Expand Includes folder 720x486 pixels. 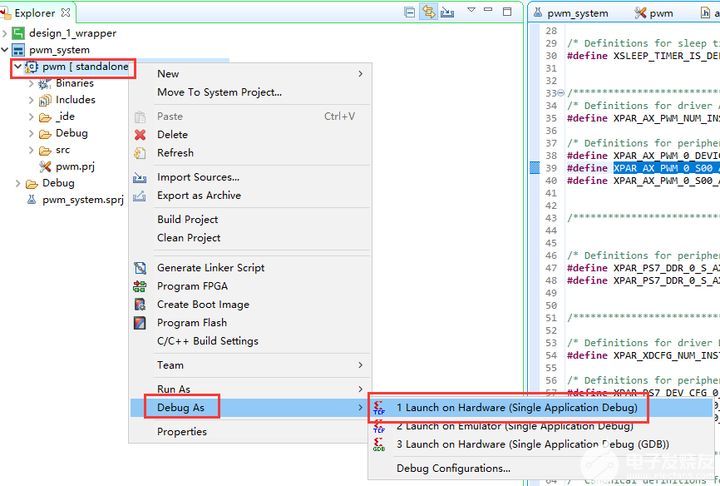[x=31, y=100]
